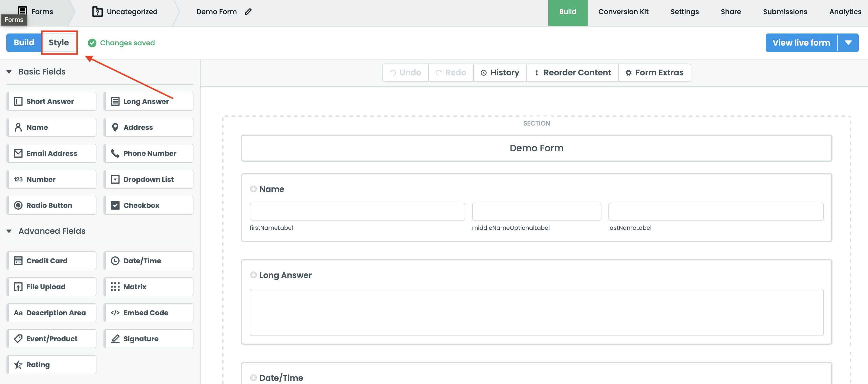This screenshot has height=384, width=868.
Task: Insert a Matrix field
Action: click(x=148, y=286)
